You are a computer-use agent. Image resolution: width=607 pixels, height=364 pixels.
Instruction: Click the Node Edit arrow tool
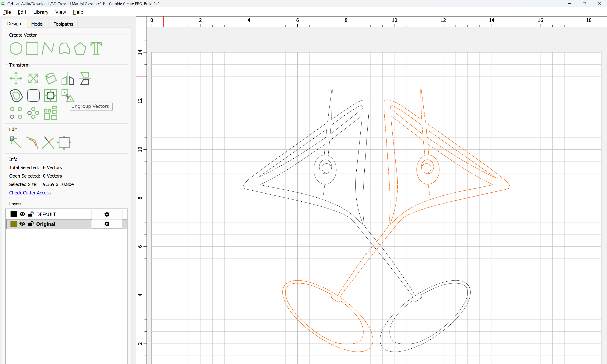pyautogui.click(x=15, y=143)
